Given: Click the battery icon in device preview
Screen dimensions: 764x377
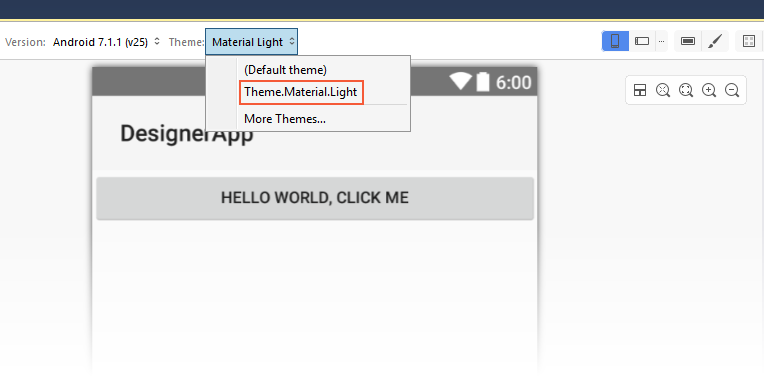Looking at the screenshot, I should (x=482, y=82).
